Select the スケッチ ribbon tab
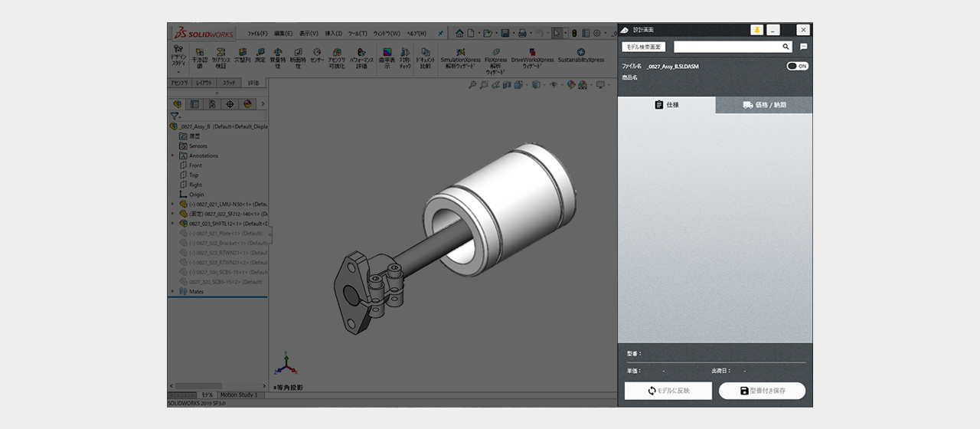 (227, 83)
